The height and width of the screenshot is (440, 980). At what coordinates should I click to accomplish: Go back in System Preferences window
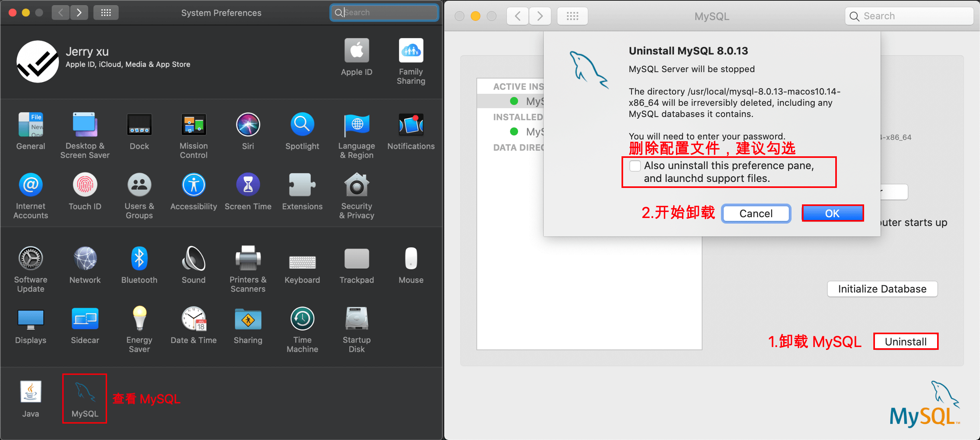61,13
